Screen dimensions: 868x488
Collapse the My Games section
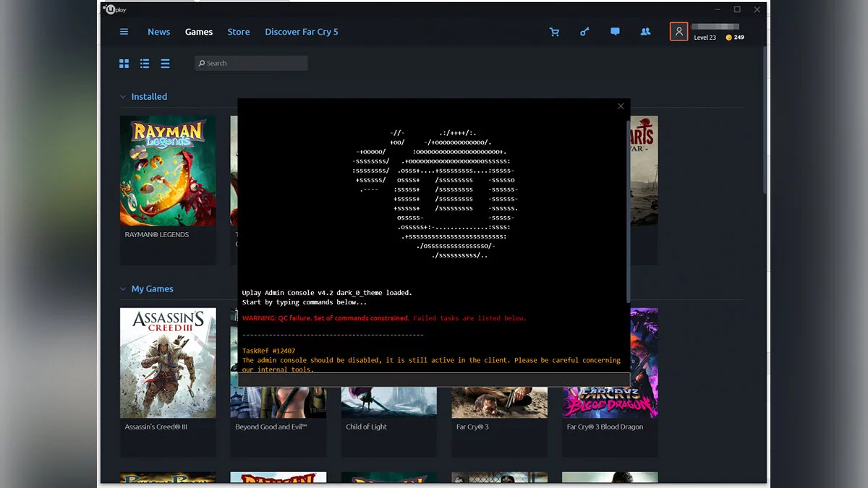(x=123, y=289)
